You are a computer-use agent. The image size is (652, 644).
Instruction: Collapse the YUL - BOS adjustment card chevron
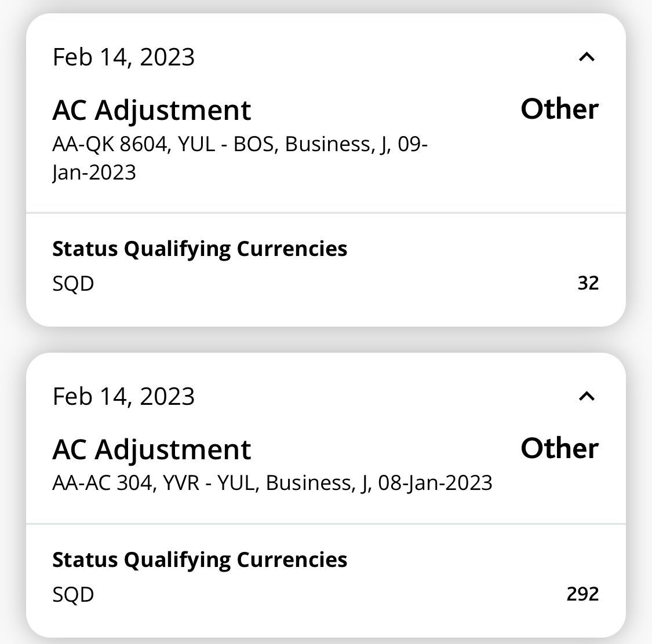click(x=587, y=57)
